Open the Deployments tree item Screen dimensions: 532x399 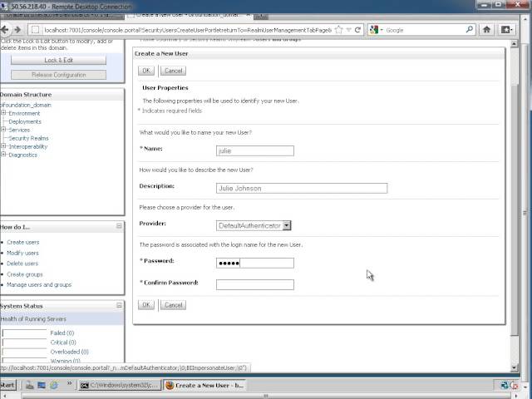[x=25, y=121]
